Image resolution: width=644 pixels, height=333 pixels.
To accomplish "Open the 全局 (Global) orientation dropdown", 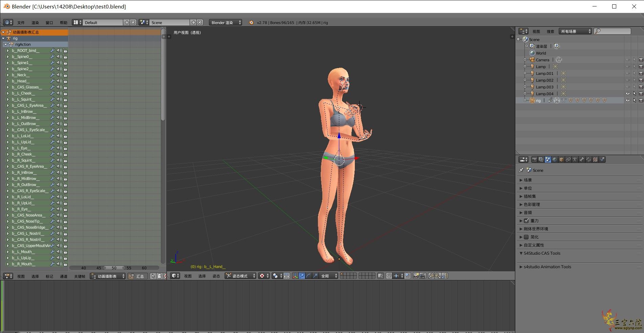I will pos(328,276).
